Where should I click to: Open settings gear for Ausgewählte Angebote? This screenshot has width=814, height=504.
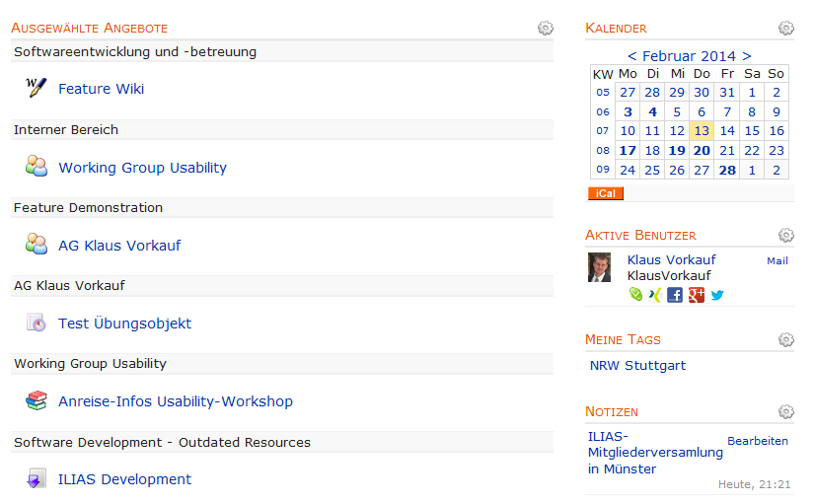(x=545, y=28)
